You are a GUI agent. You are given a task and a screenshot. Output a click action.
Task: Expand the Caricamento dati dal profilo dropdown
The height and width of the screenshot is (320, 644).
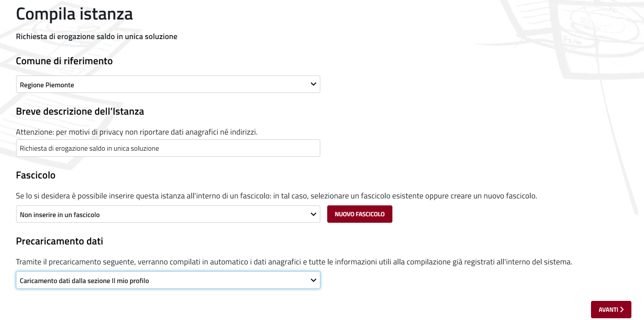(x=168, y=280)
